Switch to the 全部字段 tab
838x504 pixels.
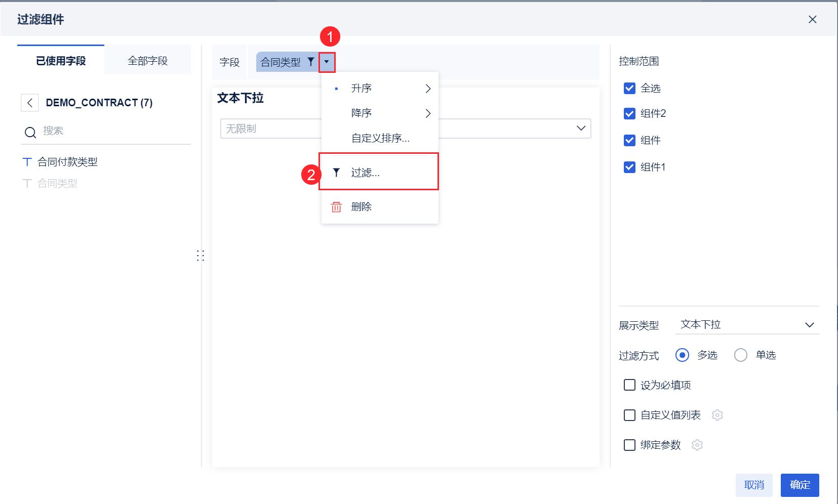[147, 61]
